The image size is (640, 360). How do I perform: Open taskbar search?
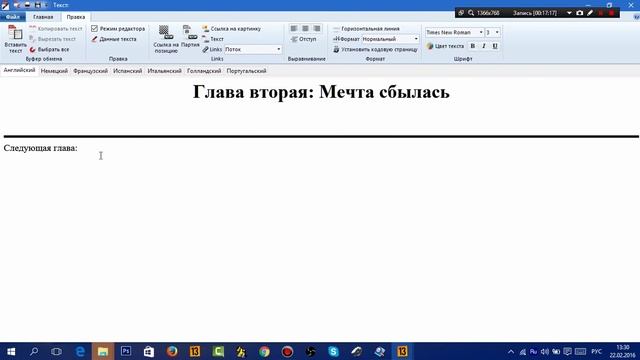point(34,351)
